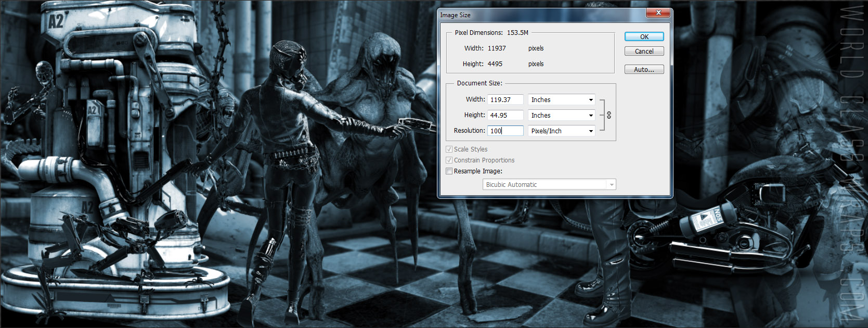Click the Document Size group label
Screen dimensions: 868x328
[x=480, y=83]
